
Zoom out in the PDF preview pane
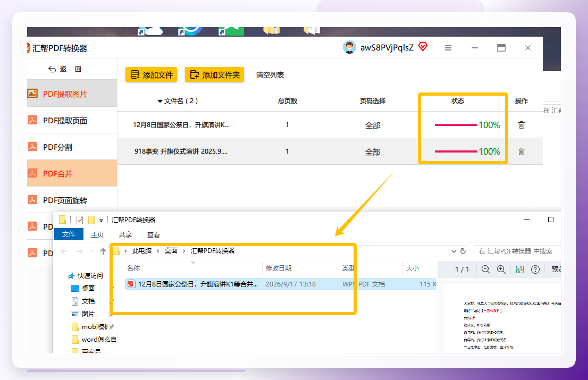click(485, 269)
